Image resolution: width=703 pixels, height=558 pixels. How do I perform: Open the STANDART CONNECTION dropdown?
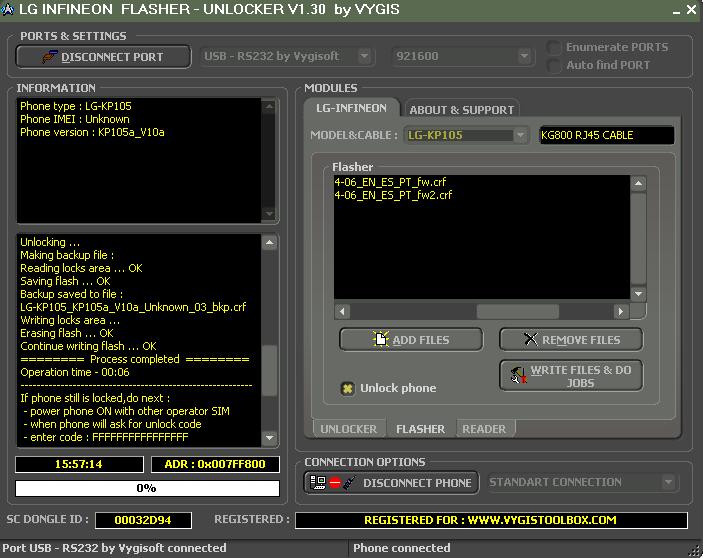point(668,482)
